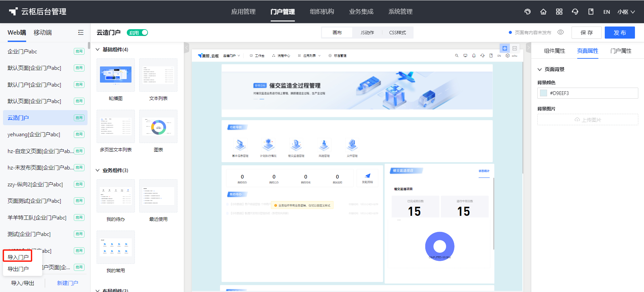Switch canvas to actual-width mode icon
Image resolution: width=644 pixels, height=292 pixels.
[x=515, y=48]
